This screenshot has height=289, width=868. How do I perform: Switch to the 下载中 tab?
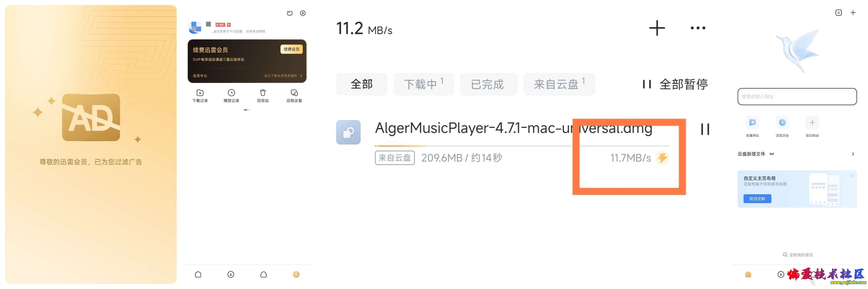click(x=423, y=84)
